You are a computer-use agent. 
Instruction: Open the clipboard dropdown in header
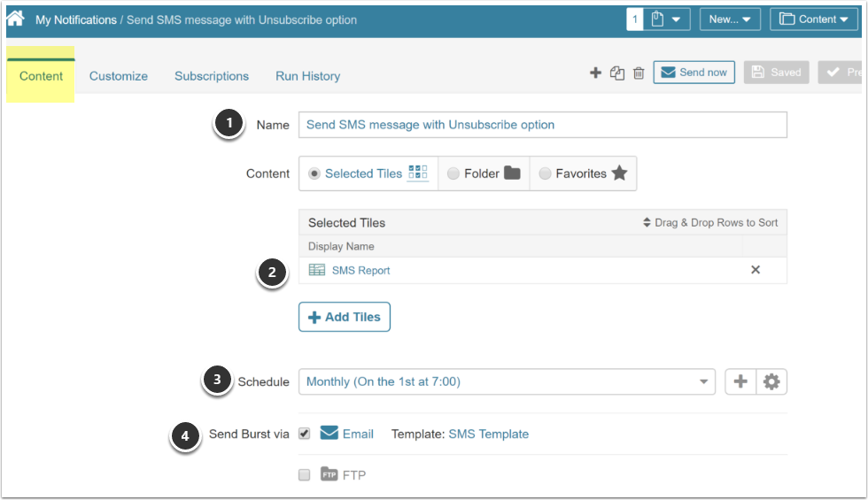pyautogui.click(x=666, y=19)
